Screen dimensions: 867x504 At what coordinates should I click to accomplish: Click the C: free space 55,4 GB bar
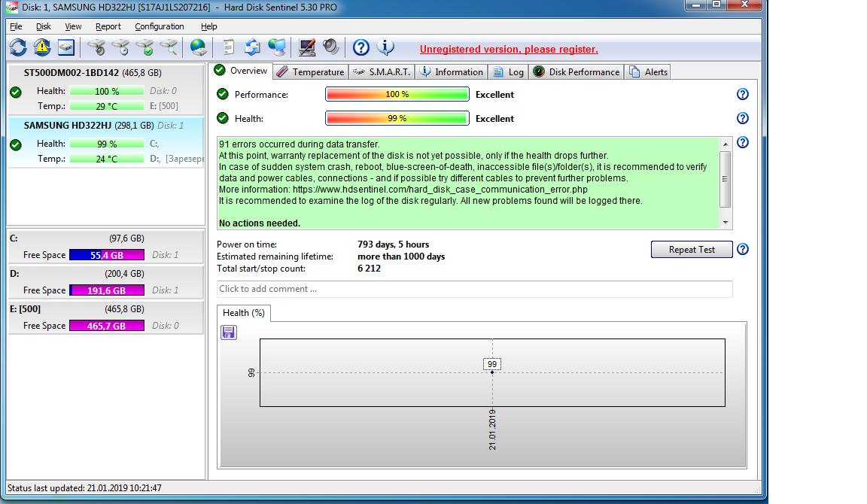coord(107,255)
